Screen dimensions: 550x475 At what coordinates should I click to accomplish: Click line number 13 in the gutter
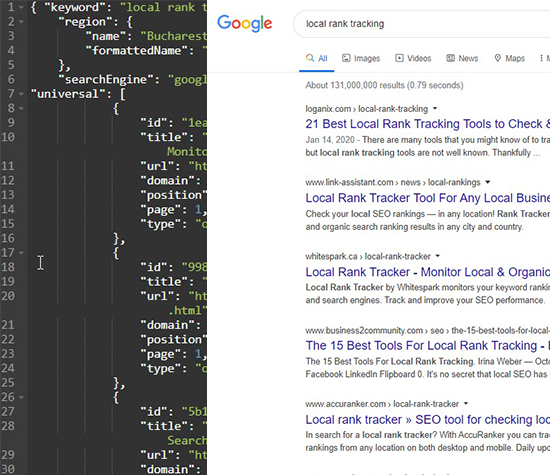pyautogui.click(x=8, y=195)
